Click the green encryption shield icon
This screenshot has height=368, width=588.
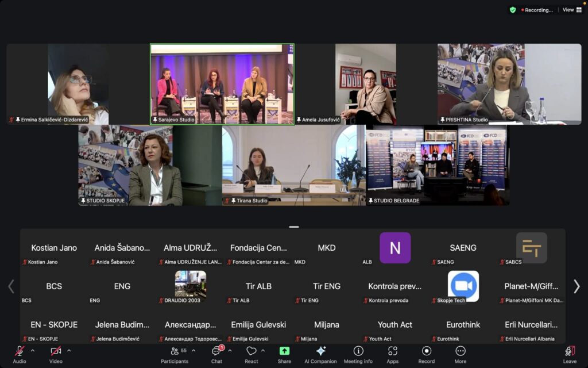(513, 10)
